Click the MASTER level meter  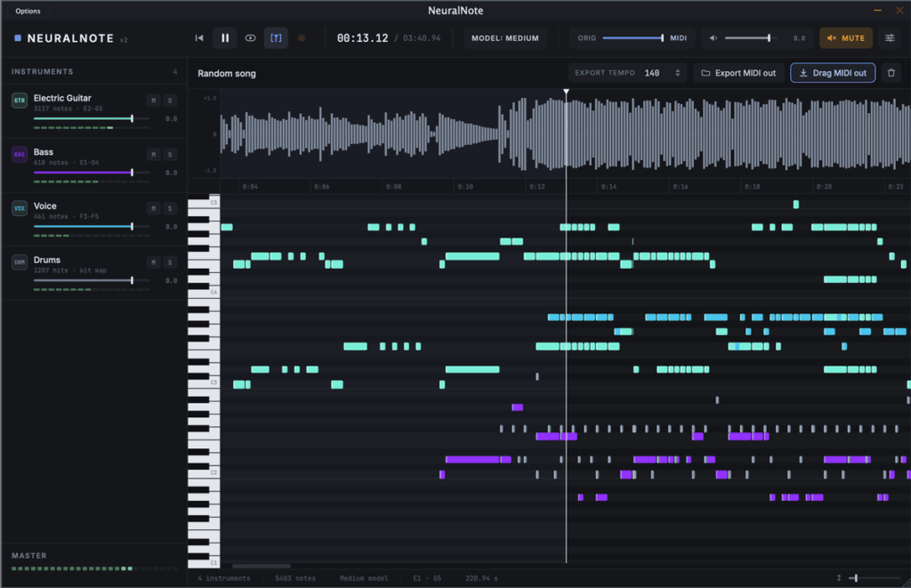point(94,568)
